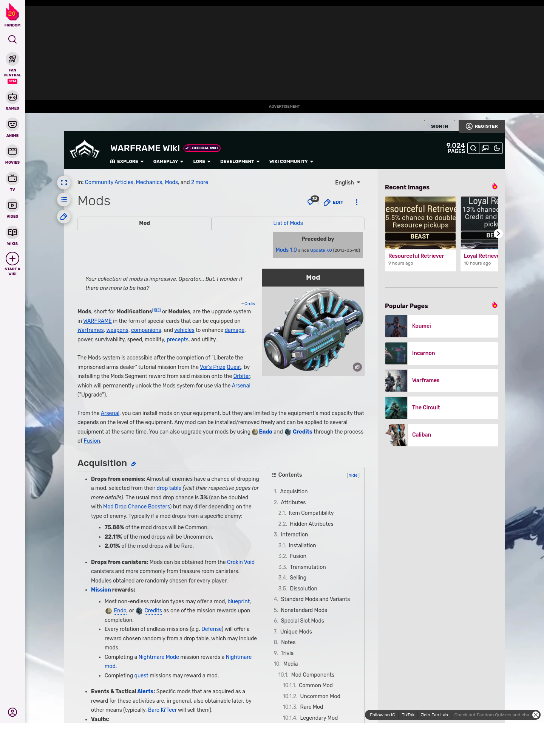Open the Mods 1.0 link
This screenshot has width=544, height=756.
coord(286,250)
